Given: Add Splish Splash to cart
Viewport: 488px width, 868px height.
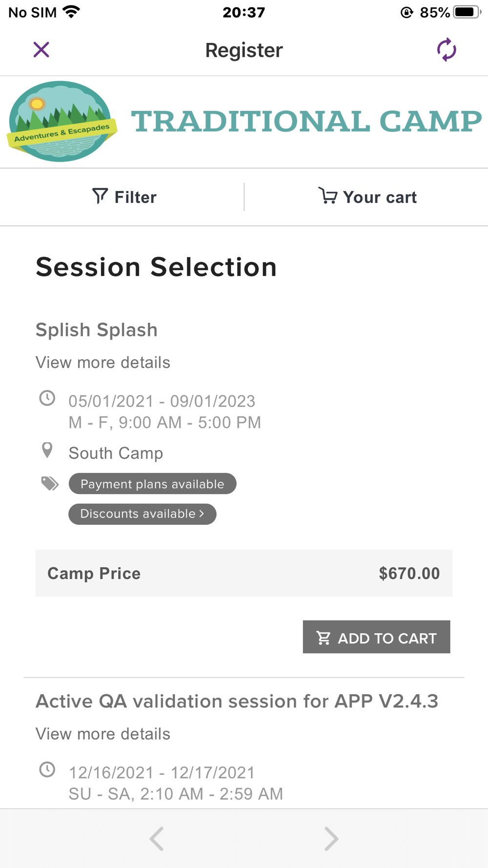Looking at the screenshot, I should (x=376, y=637).
